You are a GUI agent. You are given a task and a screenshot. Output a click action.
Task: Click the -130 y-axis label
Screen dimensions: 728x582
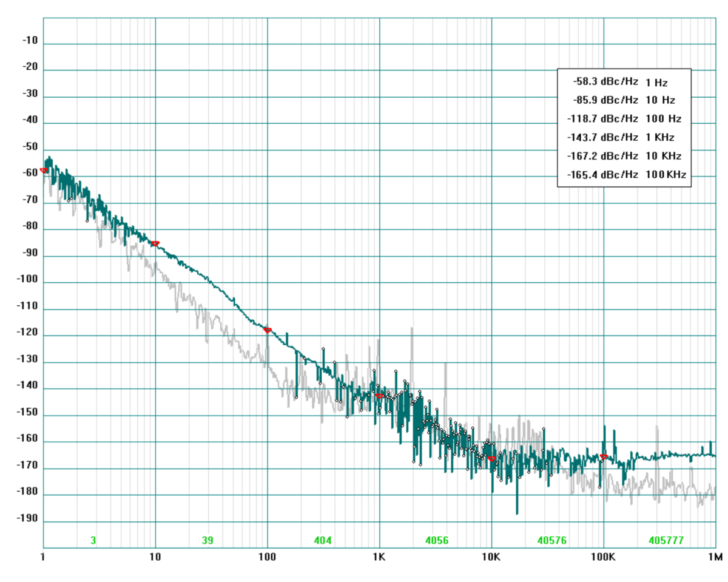(28, 360)
